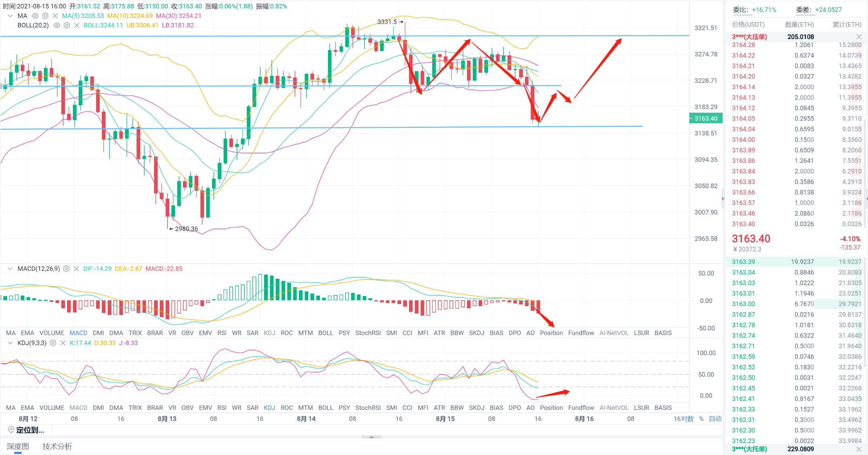Collapse the KDJ panel chevron
This screenshot has height=455, width=868.
[11, 343]
